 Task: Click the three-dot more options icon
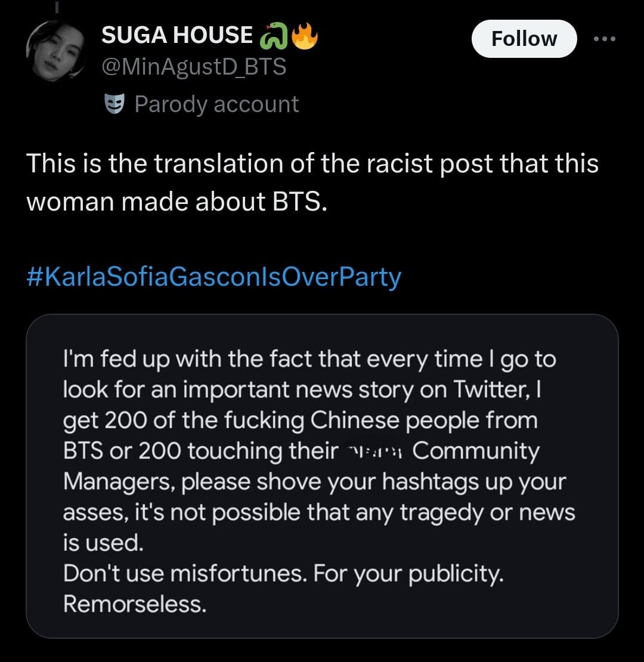click(605, 38)
